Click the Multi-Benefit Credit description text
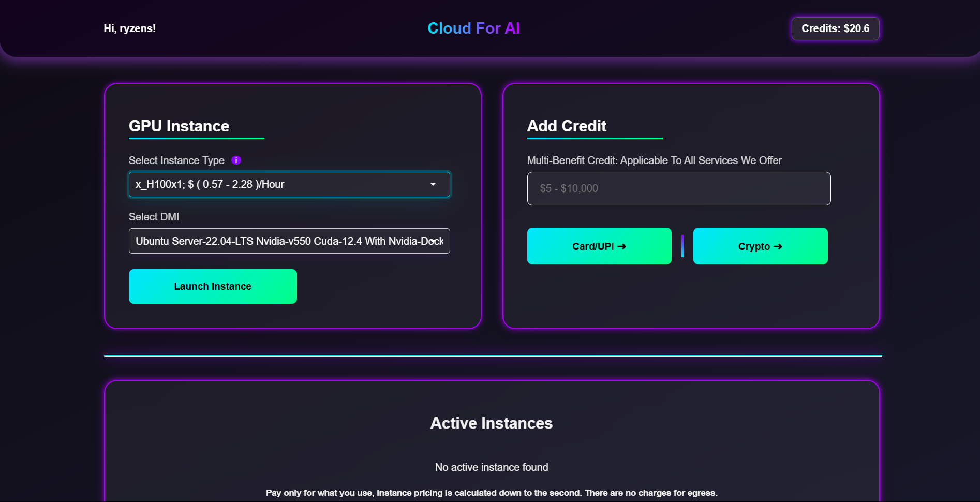Image resolution: width=980 pixels, height=502 pixels. coord(655,160)
